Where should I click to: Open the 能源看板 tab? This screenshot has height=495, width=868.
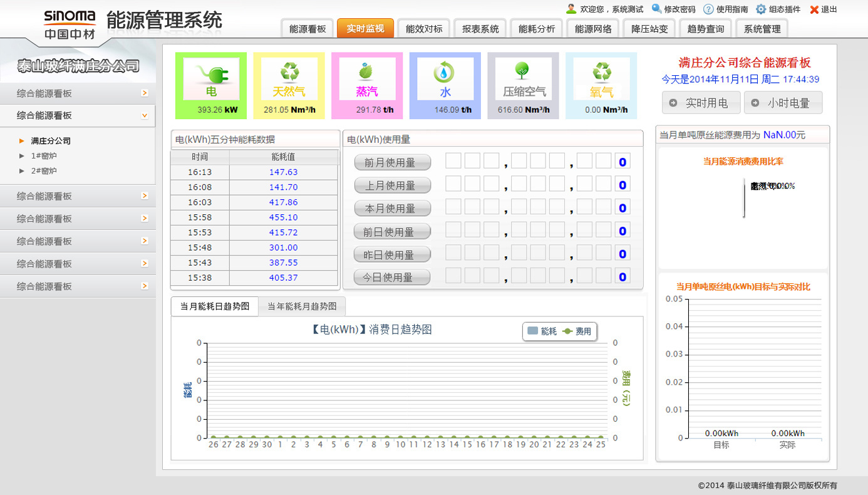click(307, 29)
